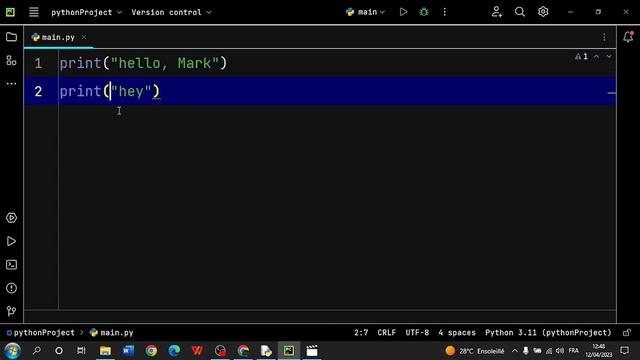Expand the Version control dropdown
Image resolution: width=640 pixels, height=360 pixels.
[171, 12]
